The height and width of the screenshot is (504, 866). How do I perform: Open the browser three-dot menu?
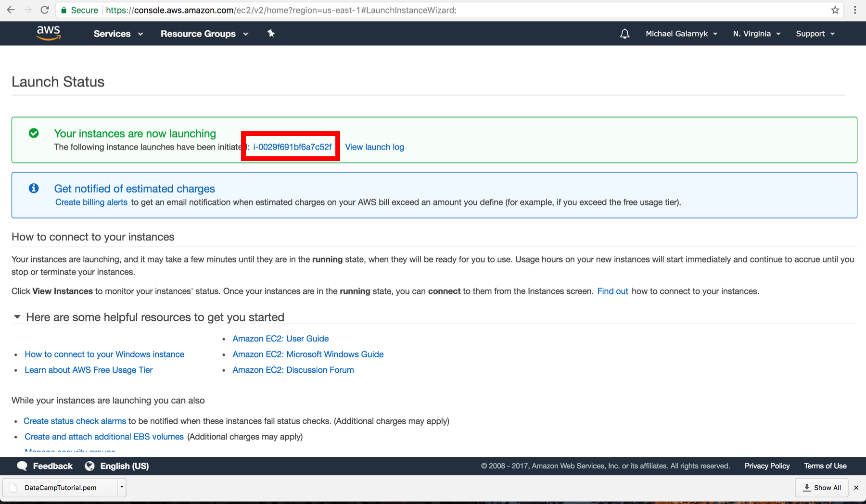(x=855, y=10)
